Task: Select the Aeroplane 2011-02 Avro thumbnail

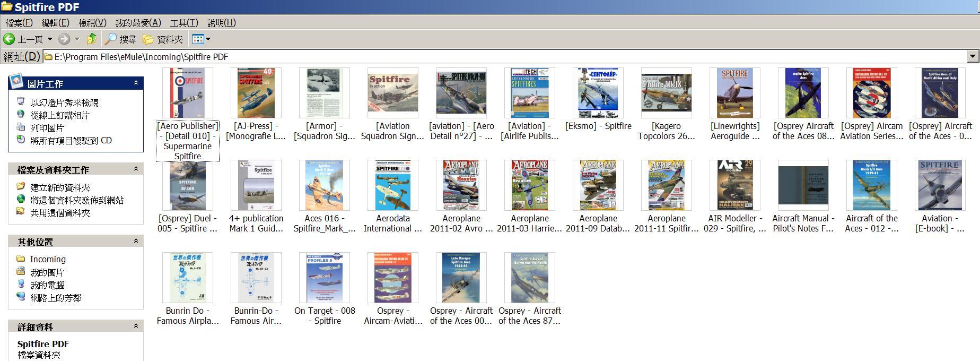Action: (x=461, y=185)
